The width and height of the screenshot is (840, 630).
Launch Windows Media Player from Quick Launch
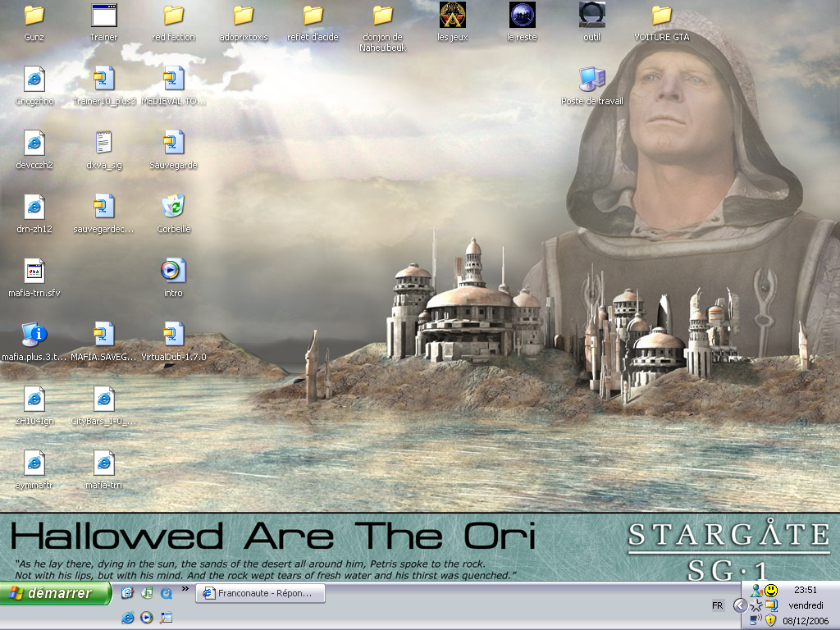146,618
